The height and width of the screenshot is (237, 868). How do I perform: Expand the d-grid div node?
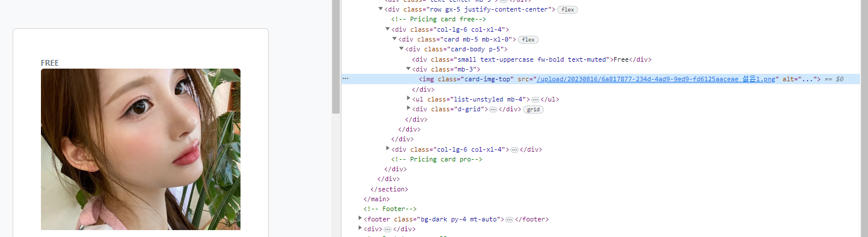(x=408, y=109)
